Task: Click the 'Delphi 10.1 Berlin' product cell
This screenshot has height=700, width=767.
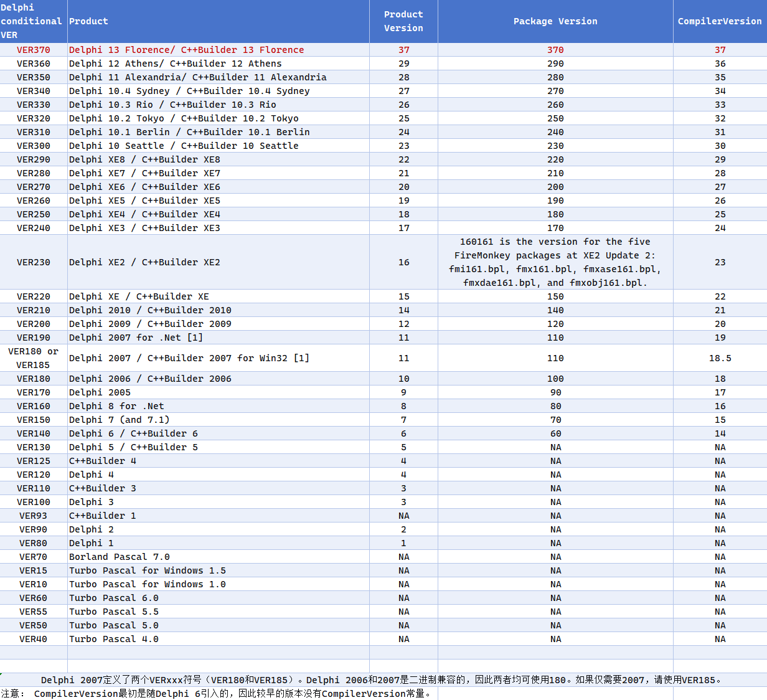Action: pyautogui.click(x=219, y=132)
